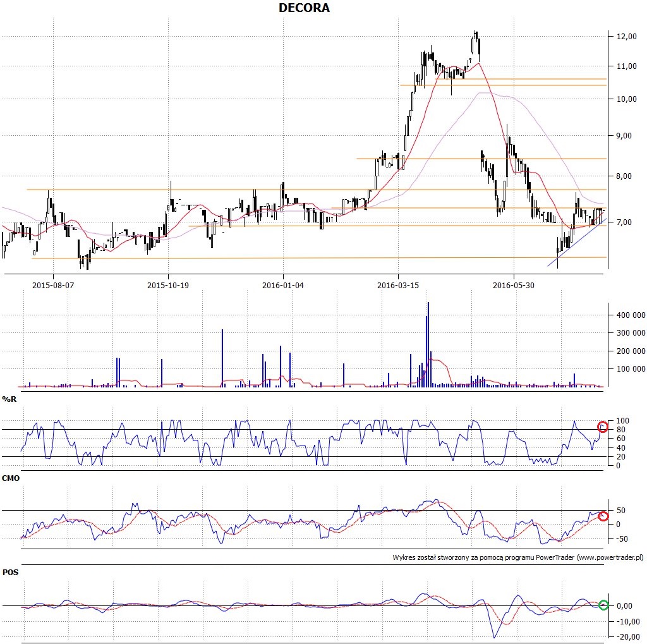Click the 7,00 price axis label

(x=624, y=222)
